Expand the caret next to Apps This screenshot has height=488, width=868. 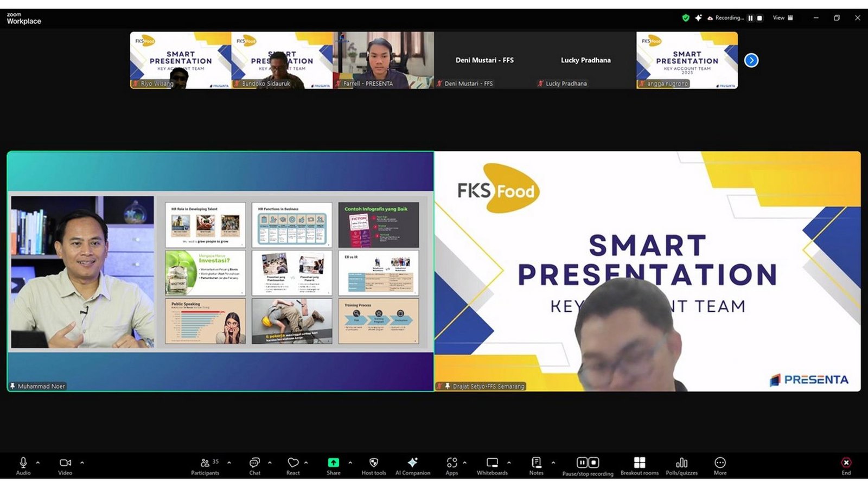(x=464, y=463)
